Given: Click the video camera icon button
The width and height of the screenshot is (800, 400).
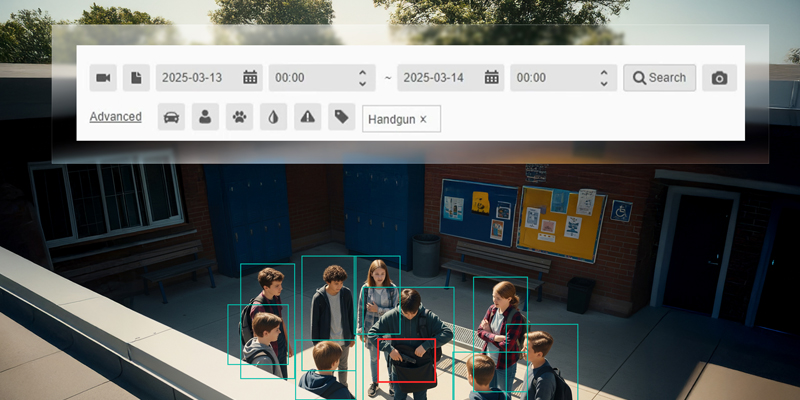Looking at the screenshot, I should tap(103, 78).
